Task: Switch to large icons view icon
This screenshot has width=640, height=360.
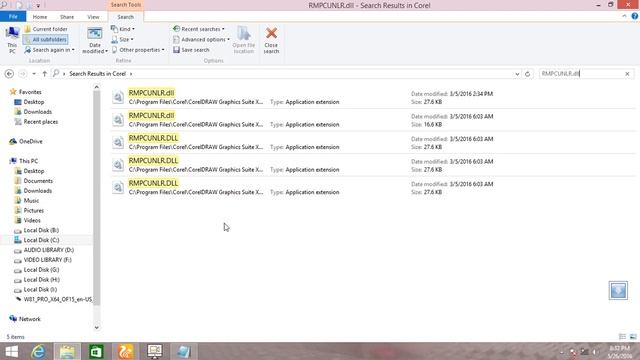Action: click(633, 337)
